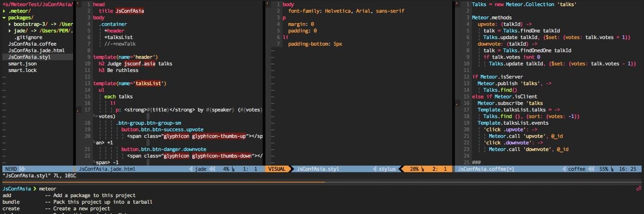Click the jade filetype indicator
This screenshot has height=214, width=644.
point(201,169)
